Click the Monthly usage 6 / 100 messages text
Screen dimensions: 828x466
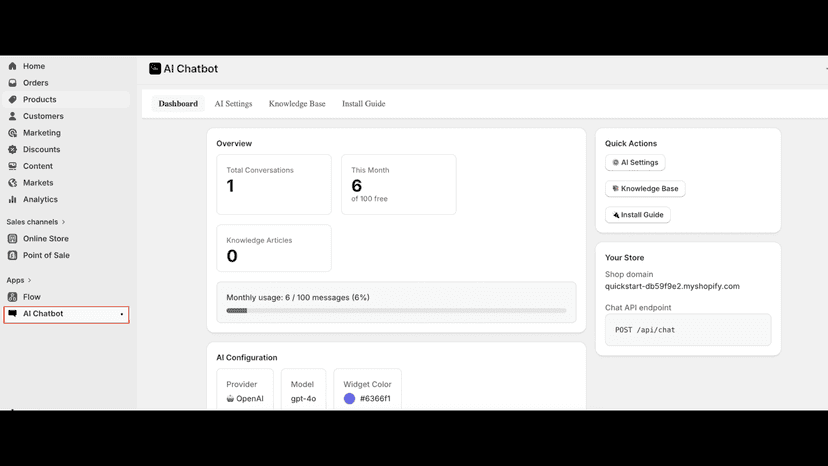(298, 297)
